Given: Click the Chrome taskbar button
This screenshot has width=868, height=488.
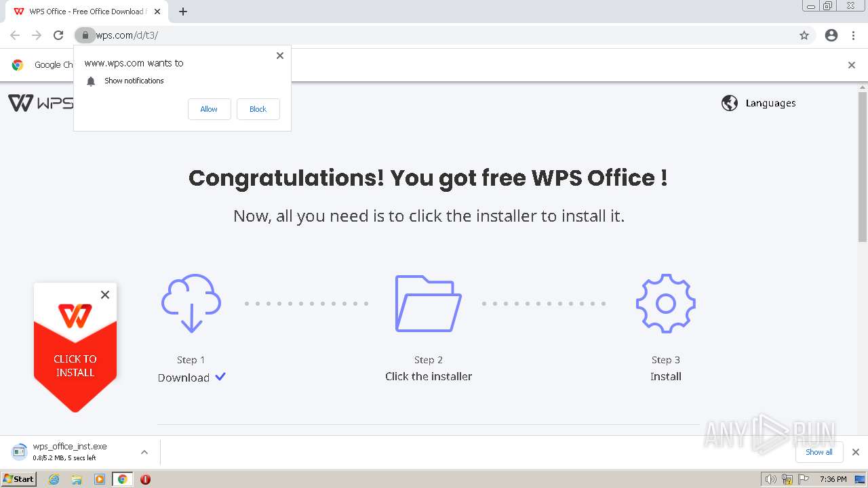Looking at the screenshot, I should point(123,479).
